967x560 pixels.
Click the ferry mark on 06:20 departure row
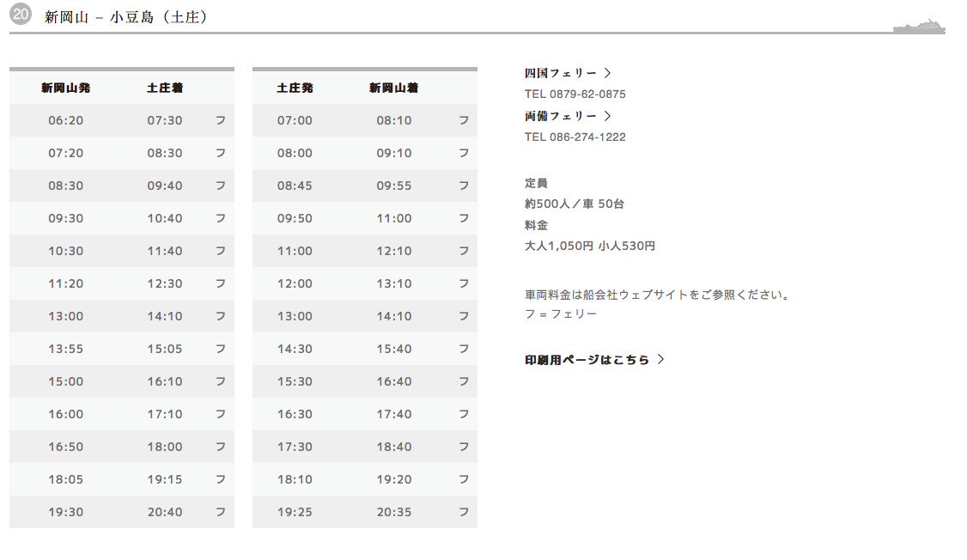point(221,120)
